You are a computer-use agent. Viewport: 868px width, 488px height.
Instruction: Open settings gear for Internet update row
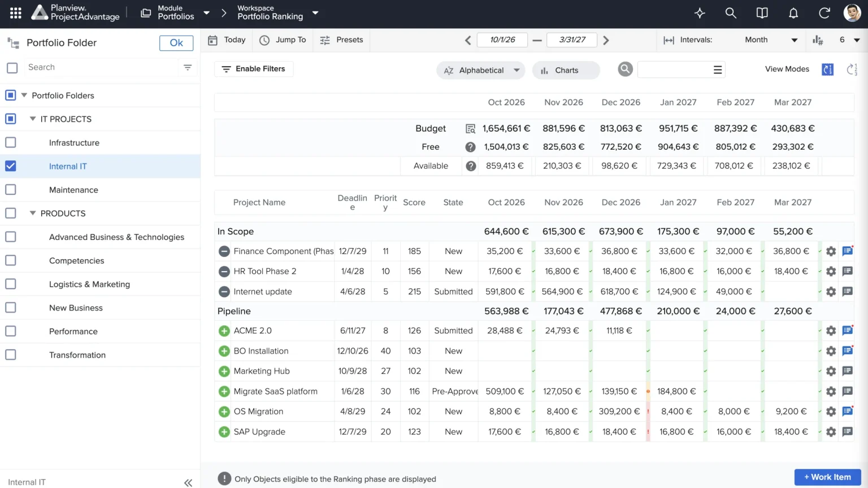click(x=831, y=291)
